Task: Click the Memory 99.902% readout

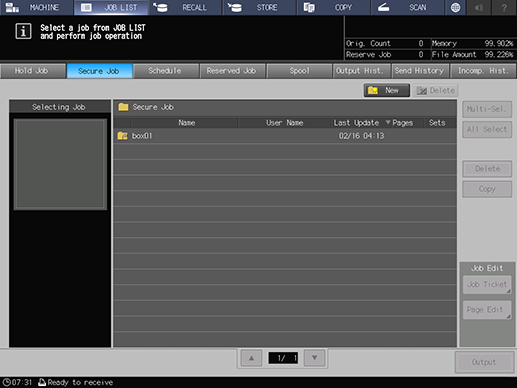Action: click(x=473, y=43)
